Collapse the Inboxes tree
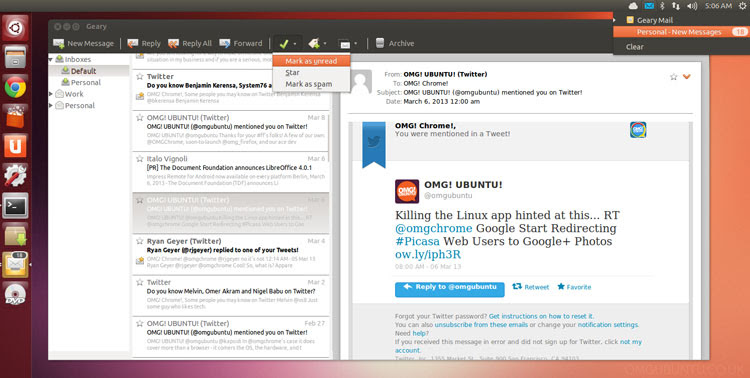750x378 pixels. pos(51,59)
